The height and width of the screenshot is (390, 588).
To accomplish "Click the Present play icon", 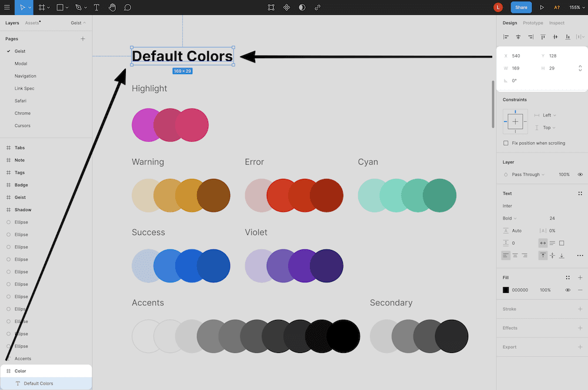I will (x=542, y=8).
